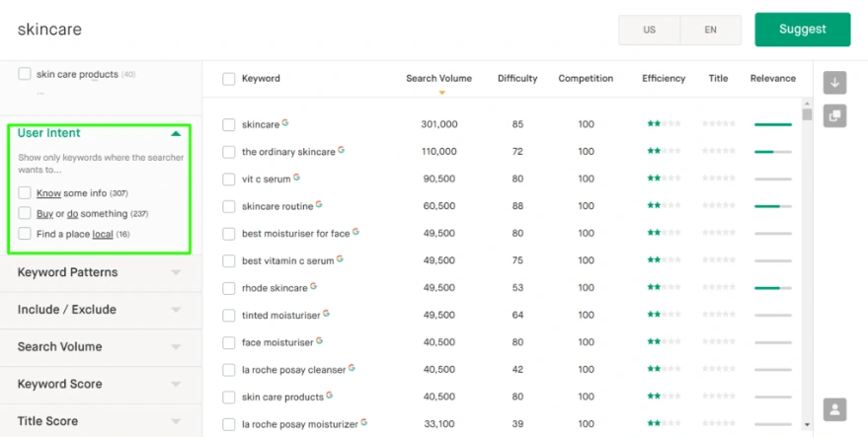The width and height of the screenshot is (868, 437).
Task: Click efficiency stars for rhode skincare row
Action: [664, 287]
